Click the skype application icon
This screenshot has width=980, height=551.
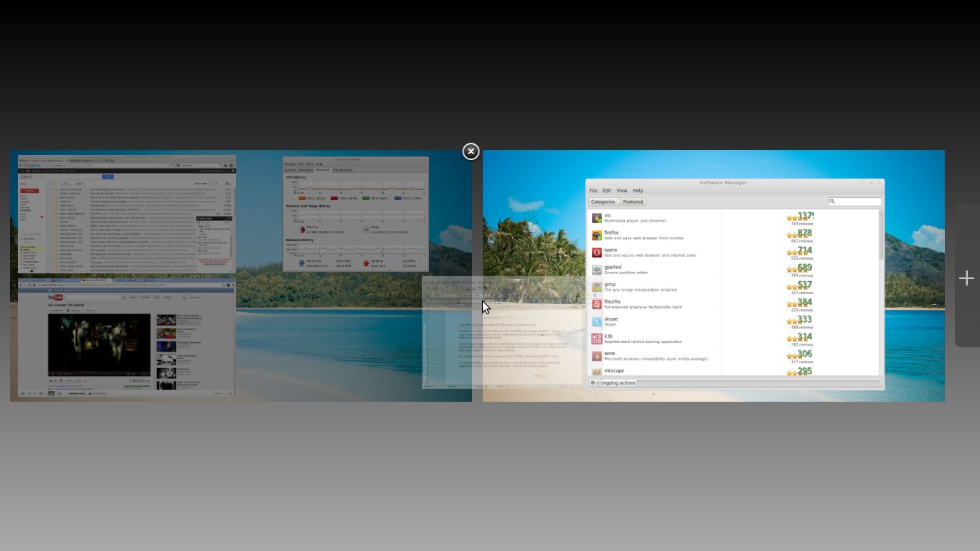[596, 321]
